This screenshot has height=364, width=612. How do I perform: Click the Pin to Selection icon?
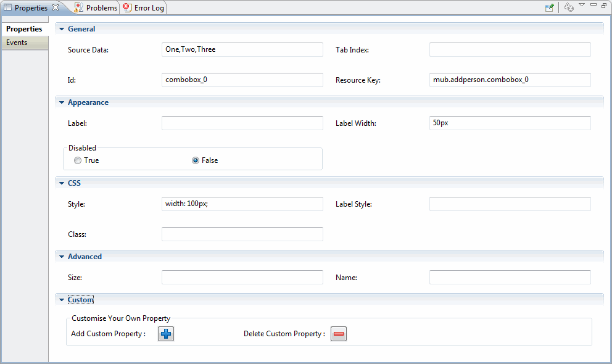[550, 7]
